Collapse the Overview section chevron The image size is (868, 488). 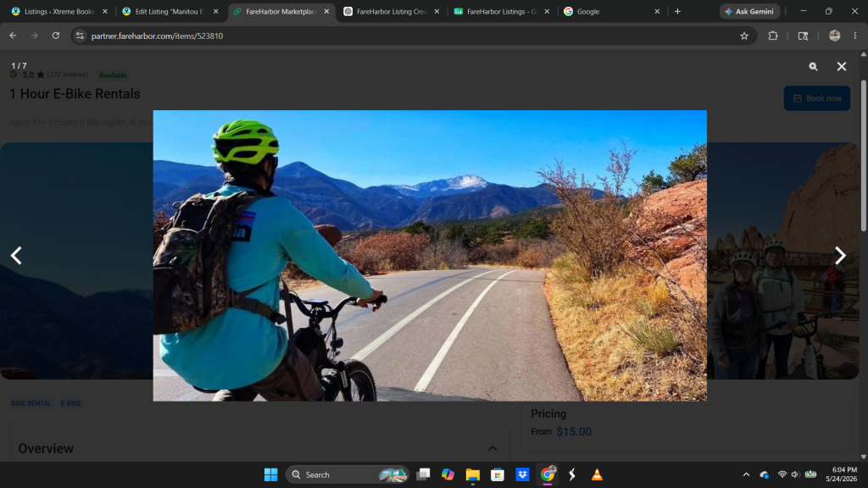click(492, 448)
